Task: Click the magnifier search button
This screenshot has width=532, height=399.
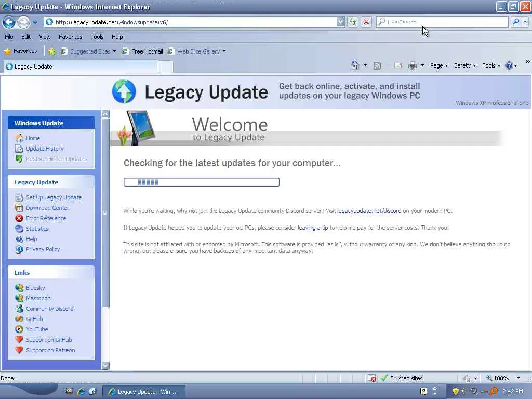Action: (516, 22)
